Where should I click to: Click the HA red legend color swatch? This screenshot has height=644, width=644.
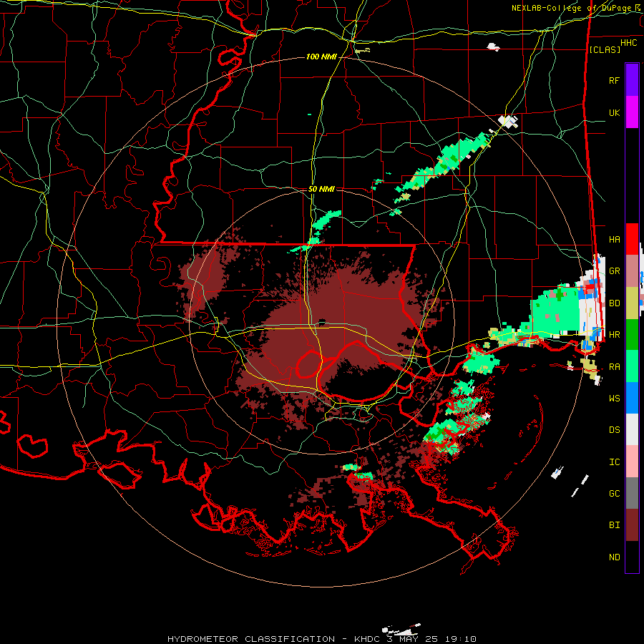632,239
